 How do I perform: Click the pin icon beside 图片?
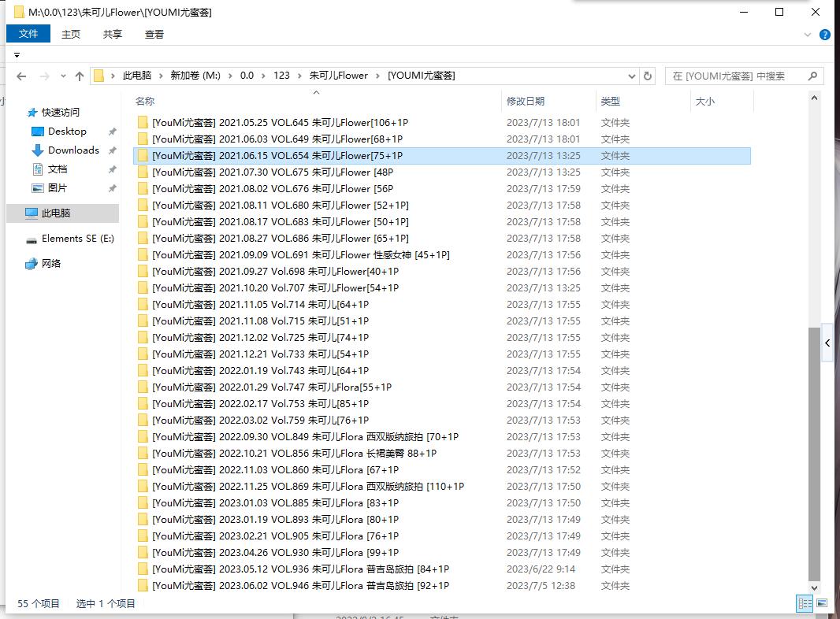(112, 188)
